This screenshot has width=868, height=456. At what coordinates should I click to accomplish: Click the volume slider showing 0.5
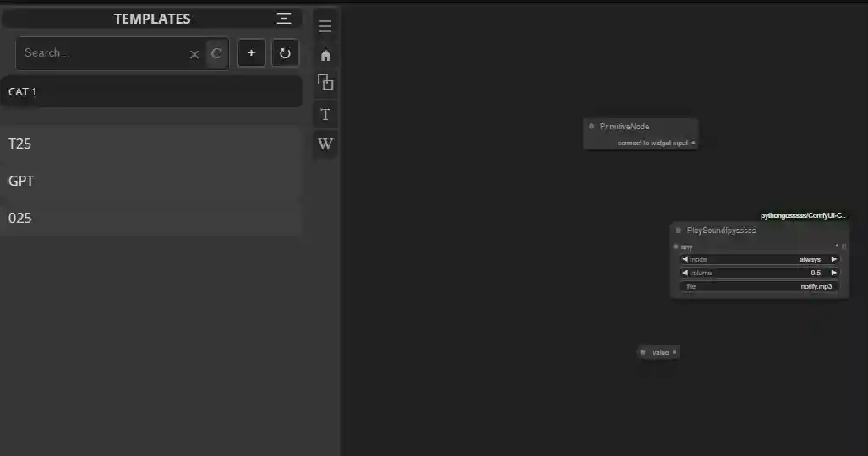760,273
